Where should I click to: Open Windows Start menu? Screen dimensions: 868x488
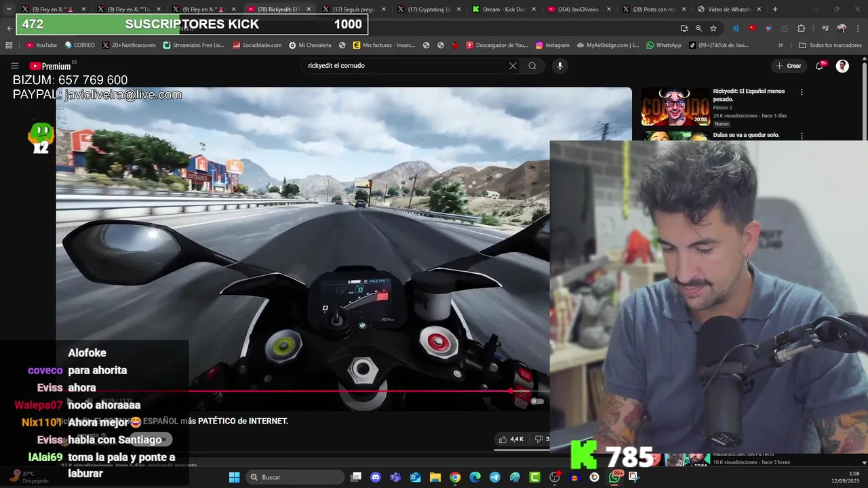234,477
